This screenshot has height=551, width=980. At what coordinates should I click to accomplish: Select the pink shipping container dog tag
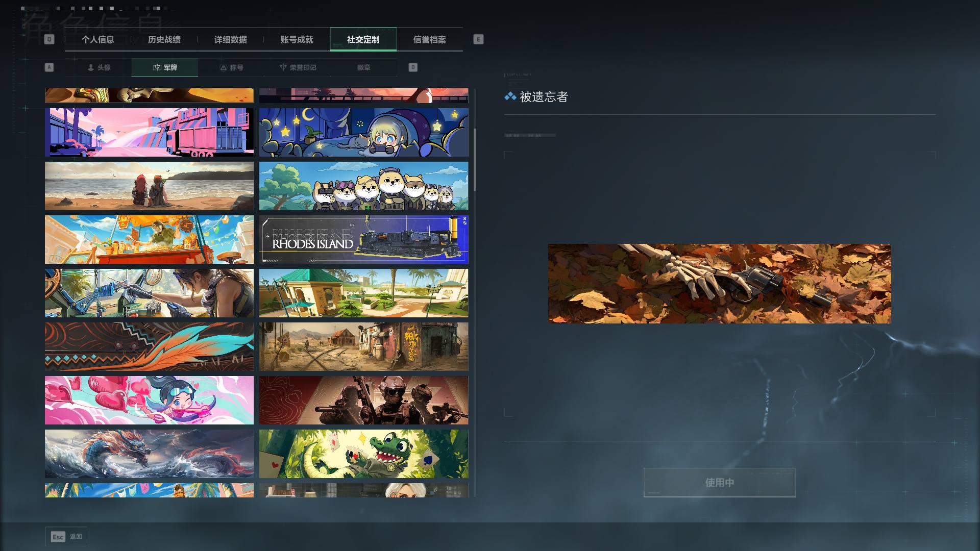coord(149,132)
